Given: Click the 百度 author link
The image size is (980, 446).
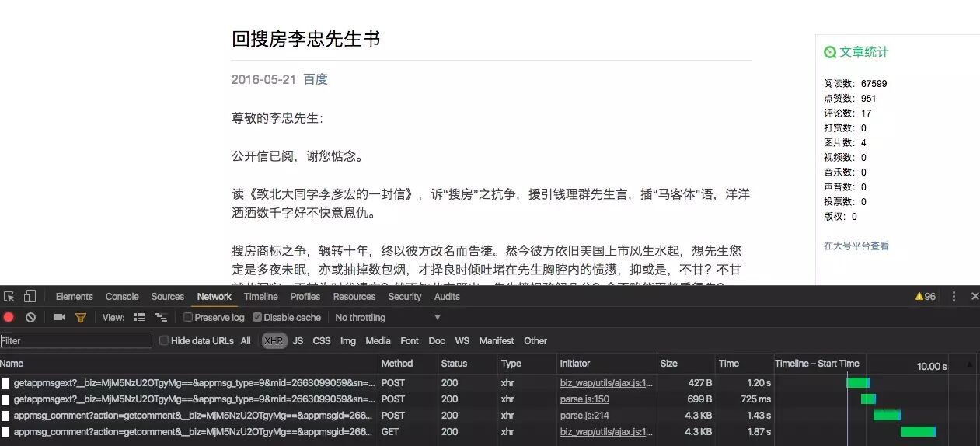Looking at the screenshot, I should [x=316, y=79].
